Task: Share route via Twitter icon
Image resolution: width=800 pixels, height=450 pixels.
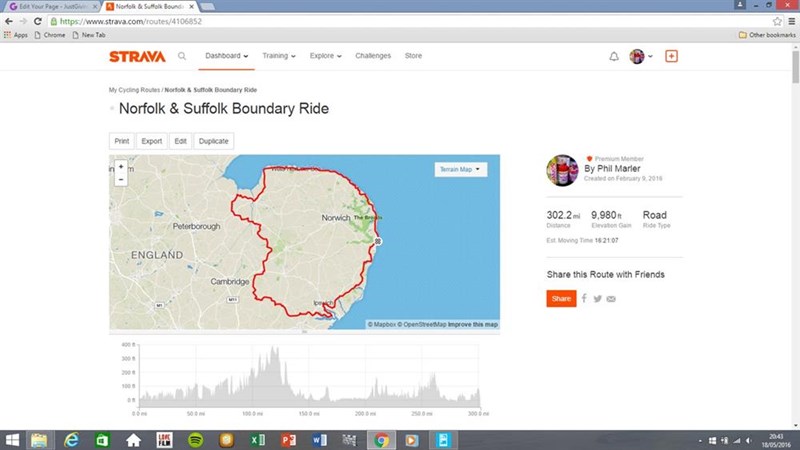Action: (597, 298)
